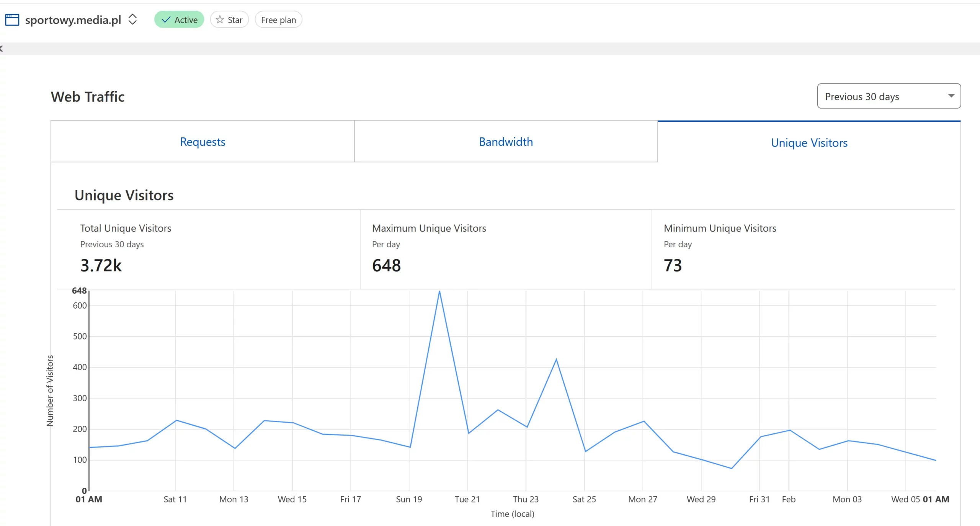Click the browser window icon beside sportowy.media.pl

[12, 20]
